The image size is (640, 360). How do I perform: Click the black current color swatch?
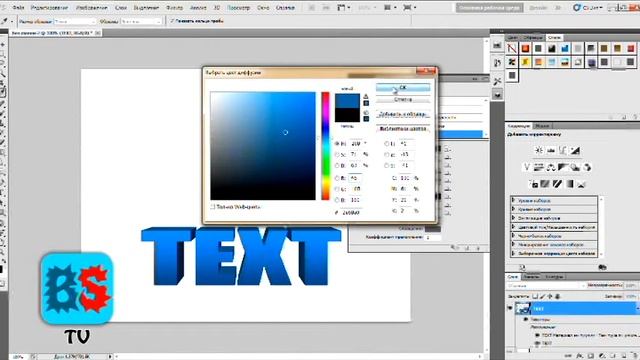(x=347, y=115)
